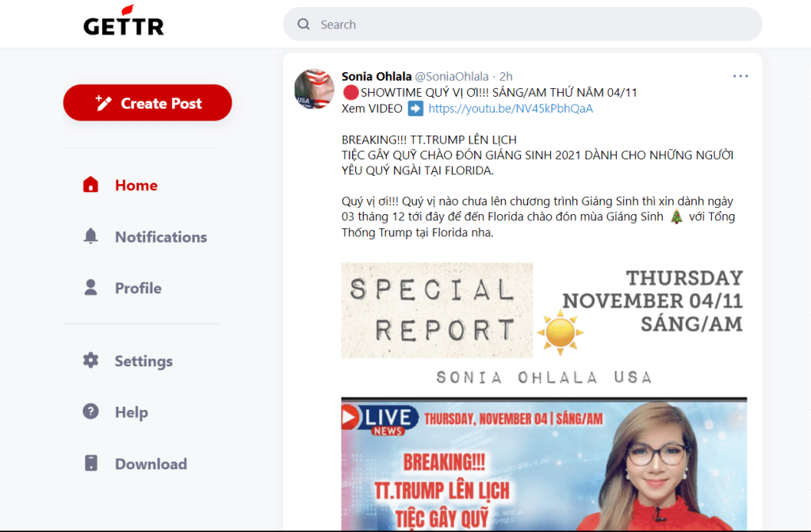Image resolution: width=811 pixels, height=532 pixels.
Task: Click the @SoniaOhlala handle
Action: click(452, 77)
